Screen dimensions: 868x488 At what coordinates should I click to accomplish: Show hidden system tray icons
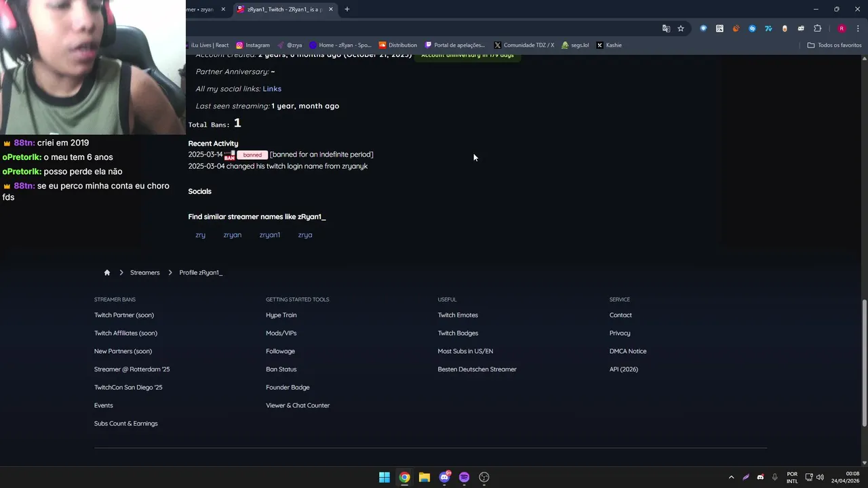click(731, 477)
